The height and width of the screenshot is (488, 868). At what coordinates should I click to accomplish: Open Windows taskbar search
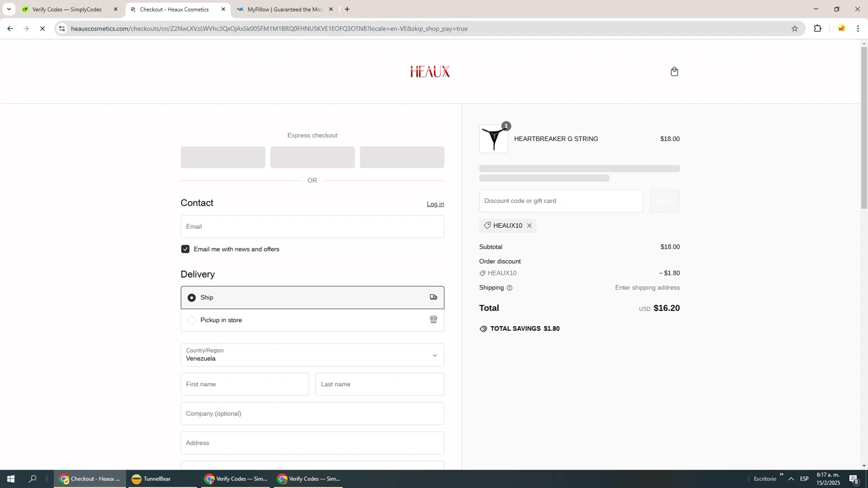tap(33, 479)
